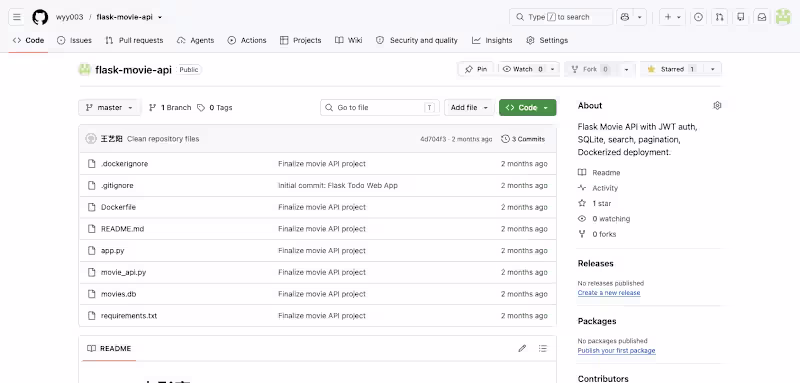
Task: Switch to the Pull requests tab
Action: (134, 40)
